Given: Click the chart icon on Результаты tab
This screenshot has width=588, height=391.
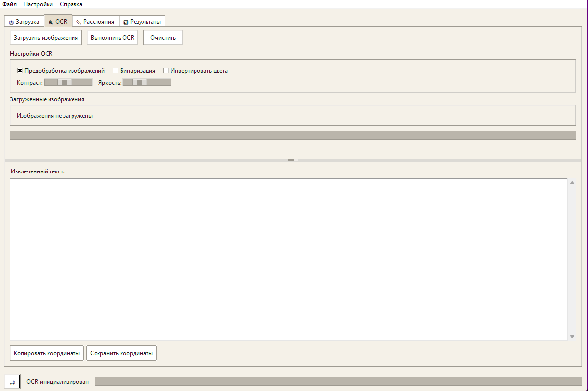Looking at the screenshot, I should 126,22.
